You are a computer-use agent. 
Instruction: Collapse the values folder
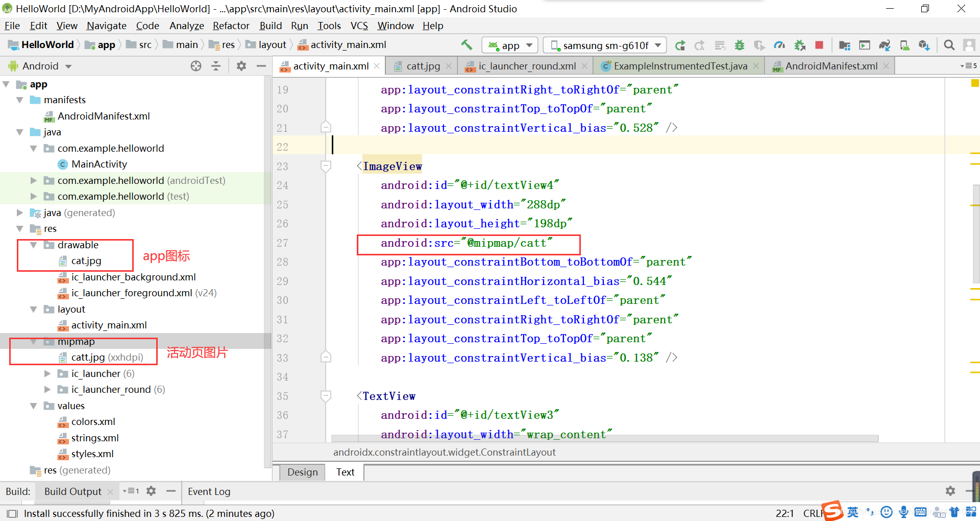pyautogui.click(x=34, y=406)
